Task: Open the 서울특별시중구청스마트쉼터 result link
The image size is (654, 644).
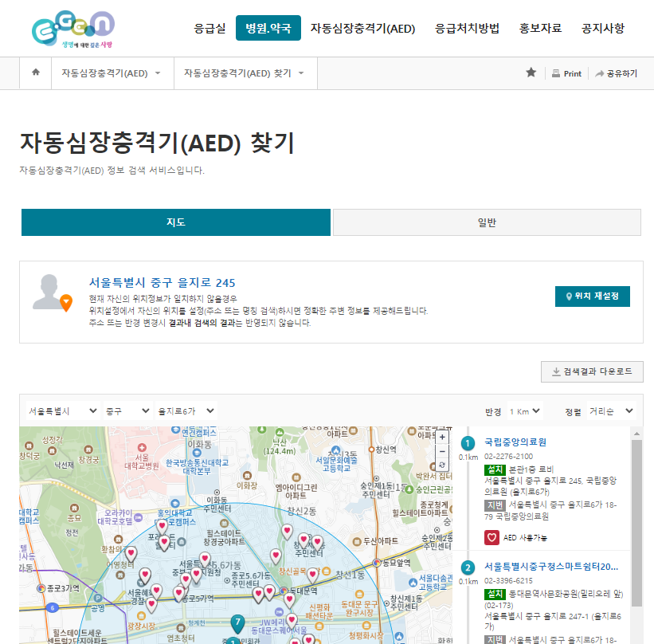Action: tap(551, 567)
